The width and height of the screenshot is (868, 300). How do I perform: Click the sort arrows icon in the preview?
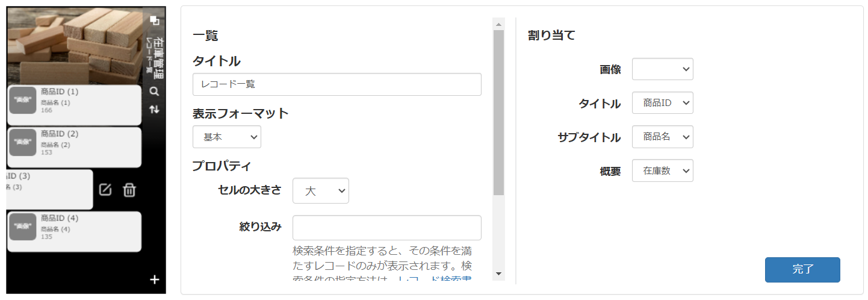(x=155, y=109)
